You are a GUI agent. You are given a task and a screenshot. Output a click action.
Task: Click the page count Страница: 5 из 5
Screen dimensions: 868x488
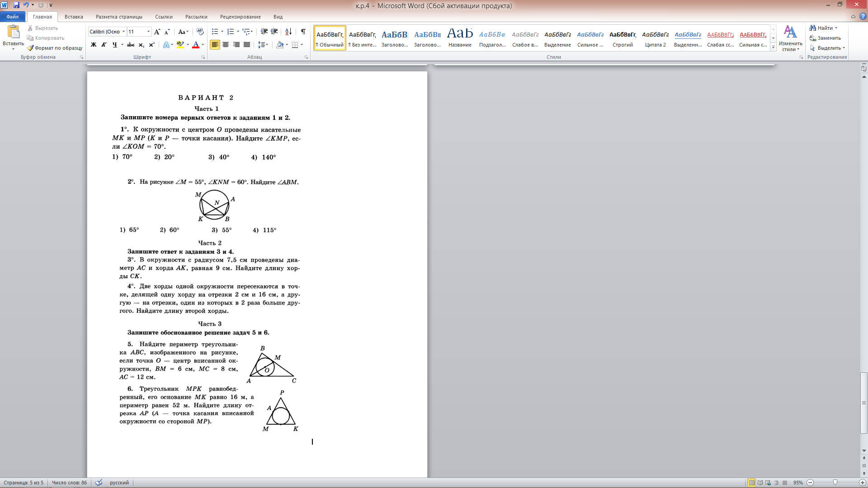24,483
